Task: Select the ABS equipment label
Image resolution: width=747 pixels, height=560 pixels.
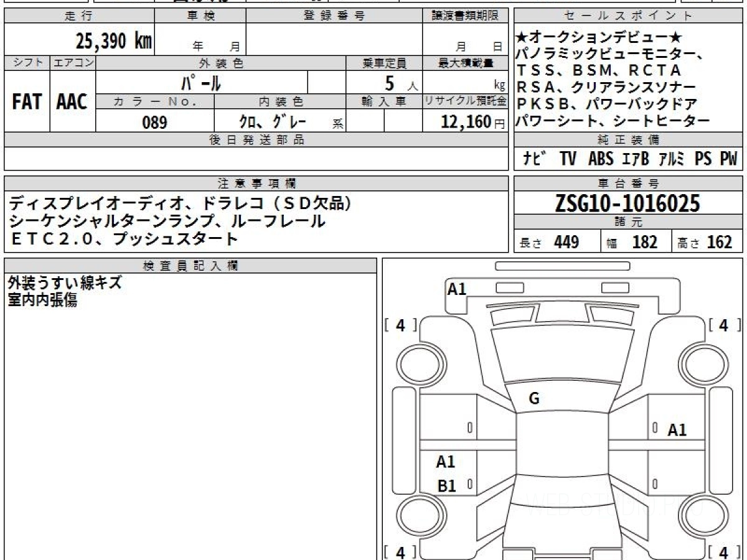Action: click(x=600, y=159)
